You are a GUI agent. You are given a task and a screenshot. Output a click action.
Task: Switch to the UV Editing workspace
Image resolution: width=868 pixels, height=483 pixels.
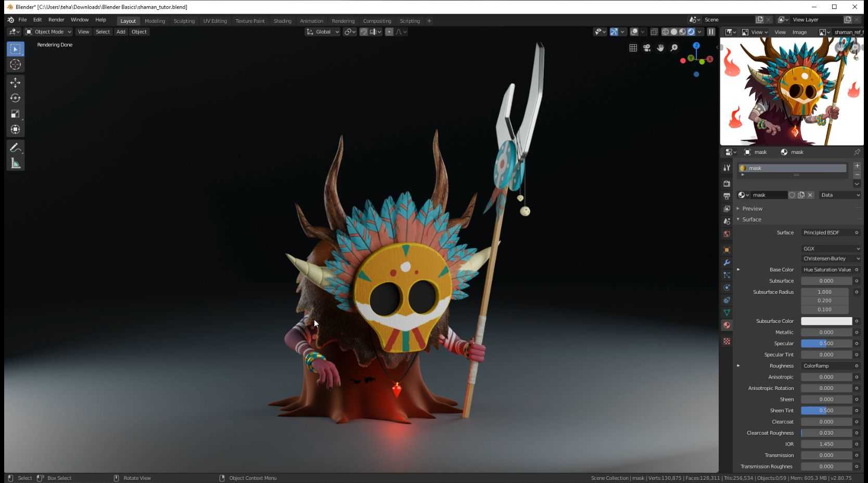215,21
